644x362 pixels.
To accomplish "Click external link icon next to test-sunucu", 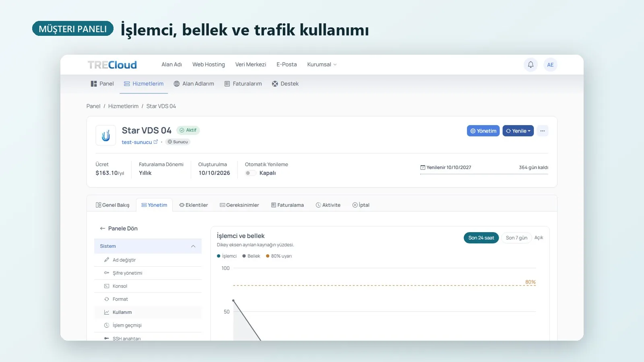I will pyautogui.click(x=156, y=142).
